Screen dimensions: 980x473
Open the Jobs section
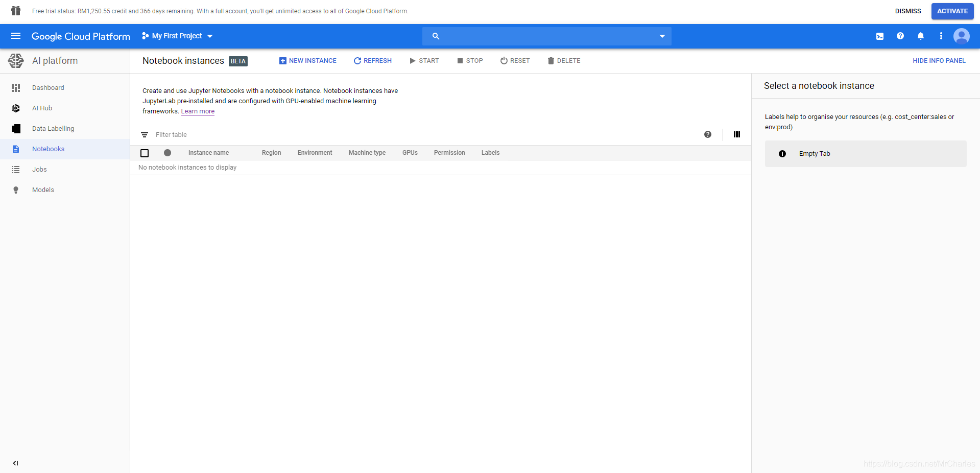click(x=39, y=170)
